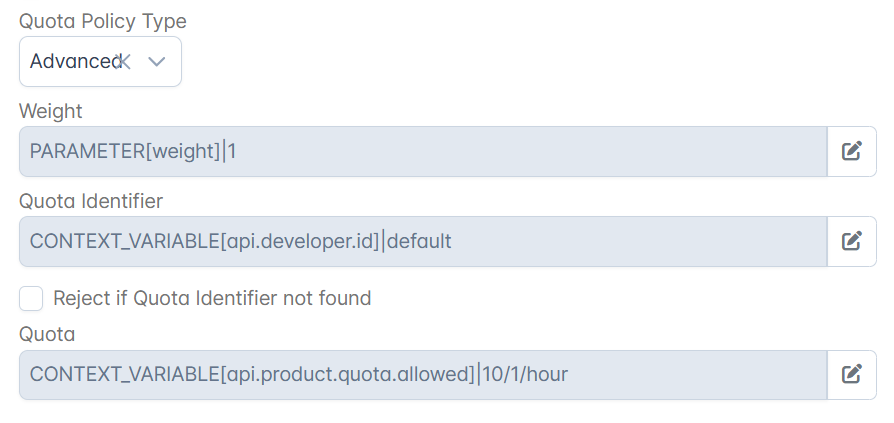Open the Advanced policy type combo box
This screenshot has width=894, height=423.
(100, 62)
